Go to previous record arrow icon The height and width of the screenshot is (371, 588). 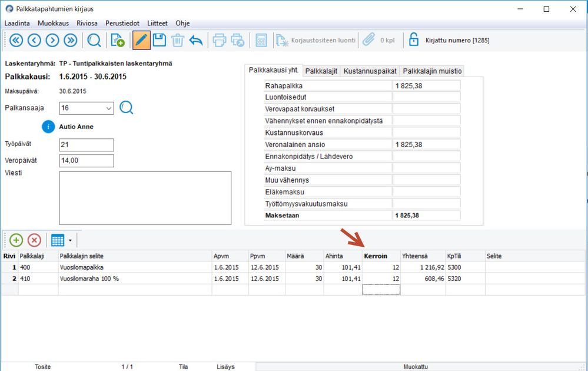tap(34, 40)
